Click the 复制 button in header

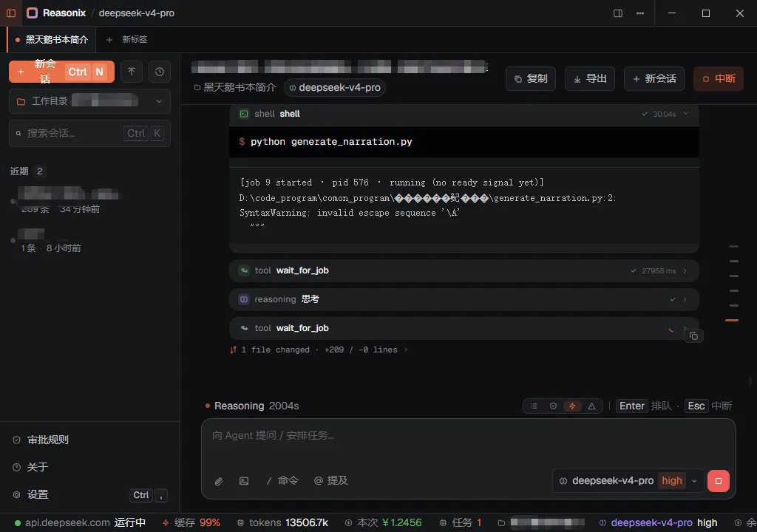pyautogui.click(x=531, y=78)
